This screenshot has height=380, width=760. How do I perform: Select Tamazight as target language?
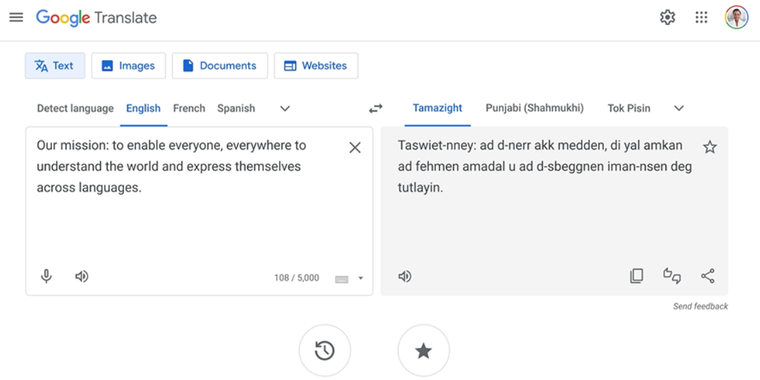[438, 108]
